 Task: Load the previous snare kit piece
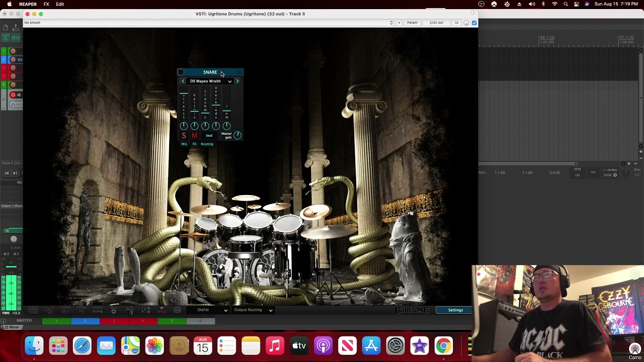tap(183, 81)
